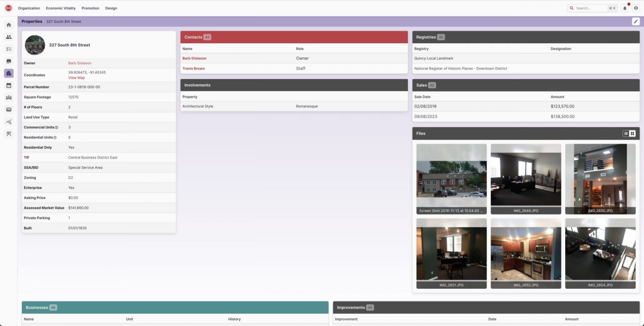Select the checklist/tasks sidebar icon
This screenshot has width=644, height=326.
[x=8, y=49]
